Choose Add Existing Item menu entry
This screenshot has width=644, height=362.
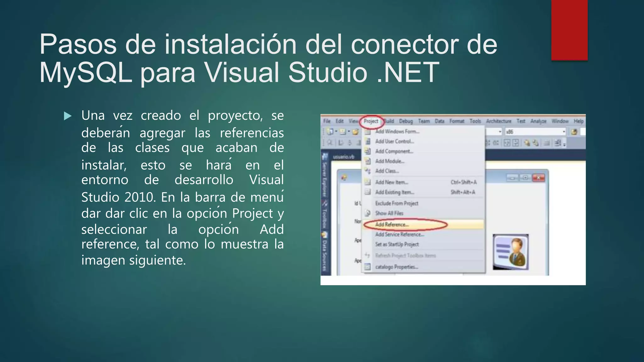(423, 192)
